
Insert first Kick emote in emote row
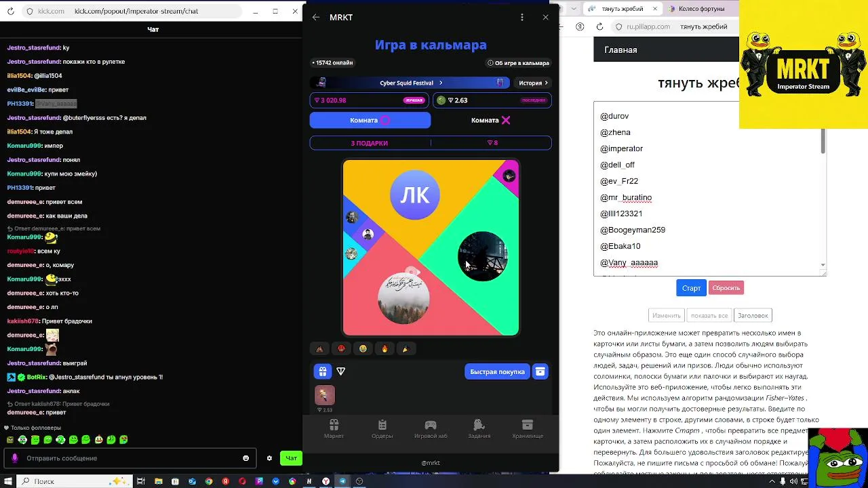pyautogui.click(x=9, y=440)
